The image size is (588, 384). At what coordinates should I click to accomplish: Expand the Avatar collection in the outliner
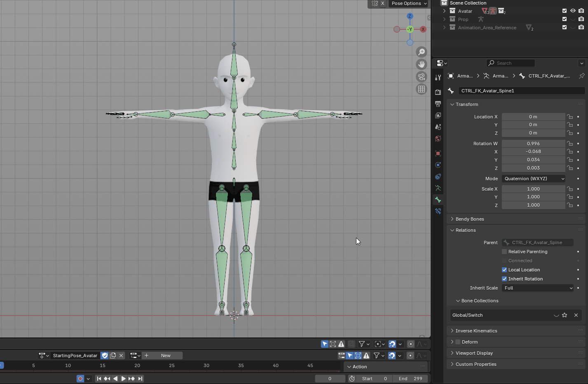point(444,11)
